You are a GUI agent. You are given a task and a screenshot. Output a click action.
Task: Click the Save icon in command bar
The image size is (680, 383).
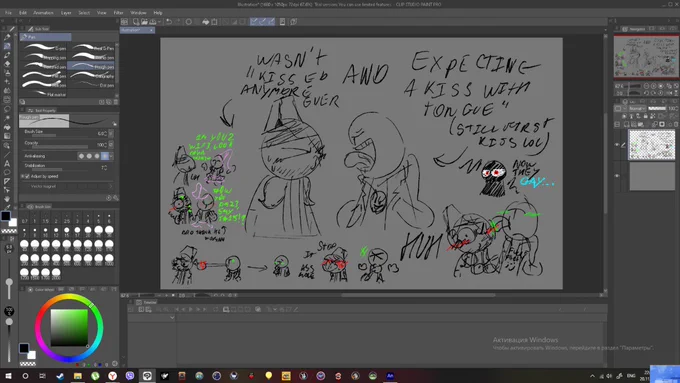point(153,22)
